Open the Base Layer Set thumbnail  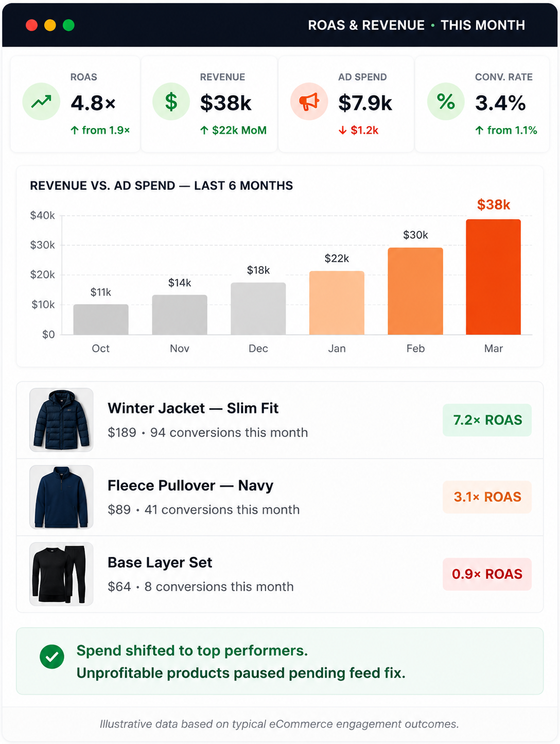[x=61, y=574]
